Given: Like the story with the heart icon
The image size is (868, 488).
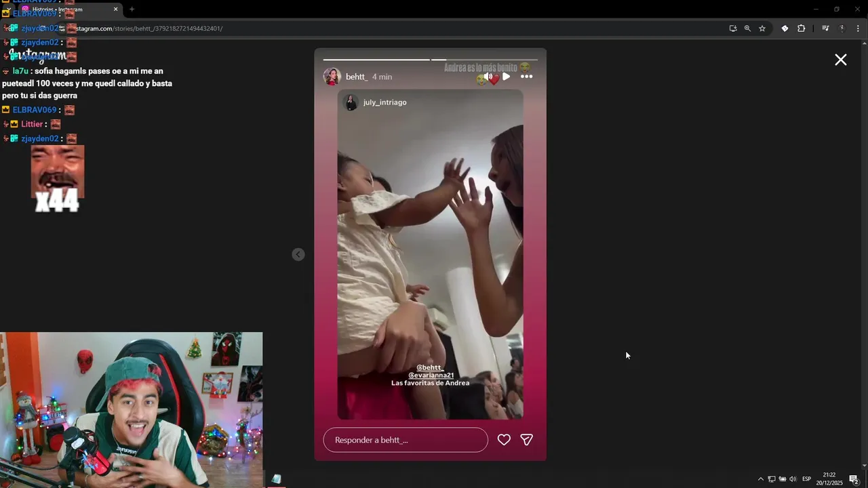Looking at the screenshot, I should pos(504,440).
